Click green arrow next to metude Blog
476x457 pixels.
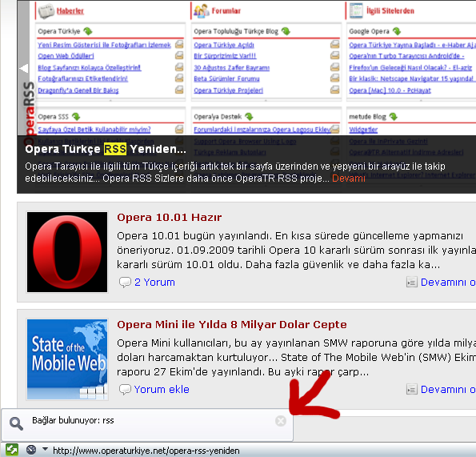[x=393, y=116]
